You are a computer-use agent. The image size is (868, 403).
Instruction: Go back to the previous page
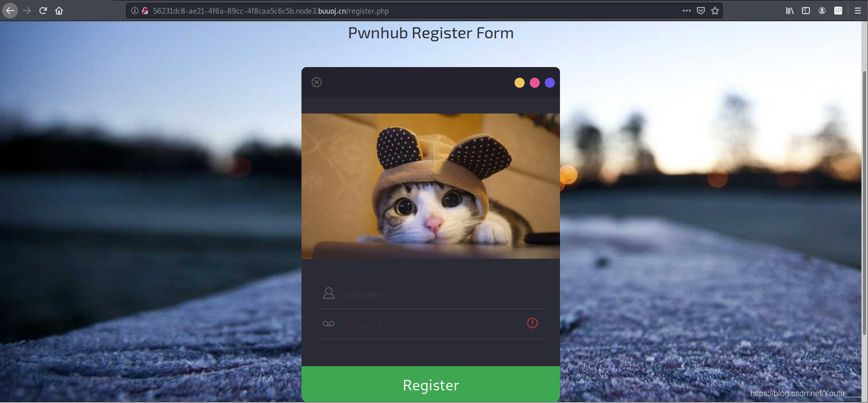pyautogui.click(x=10, y=11)
